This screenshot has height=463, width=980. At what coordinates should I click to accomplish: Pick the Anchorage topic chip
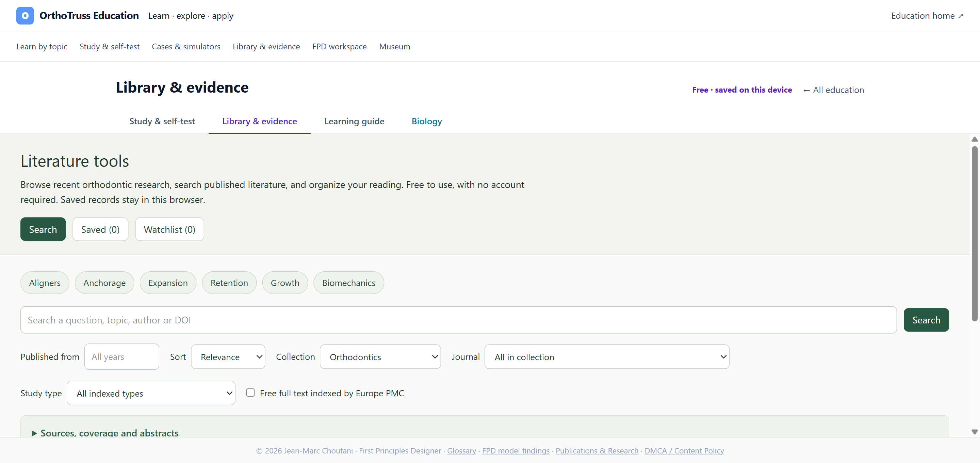pyautogui.click(x=104, y=283)
